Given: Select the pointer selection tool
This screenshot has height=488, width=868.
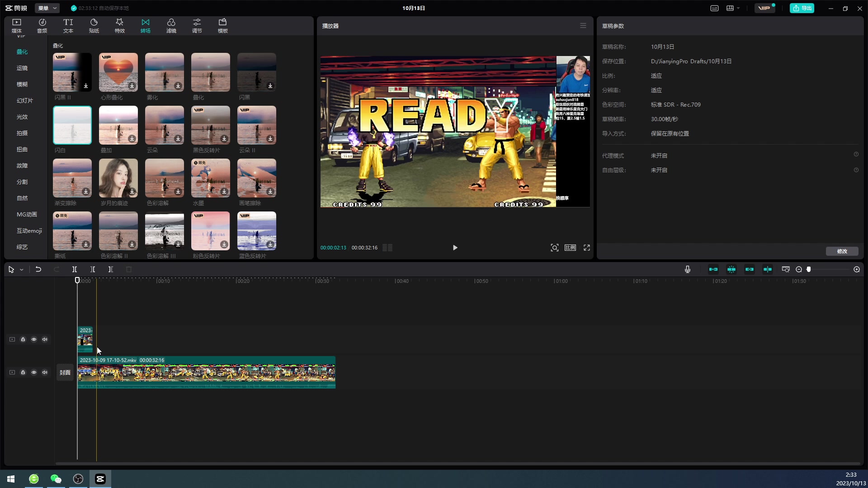Looking at the screenshot, I should [11, 270].
